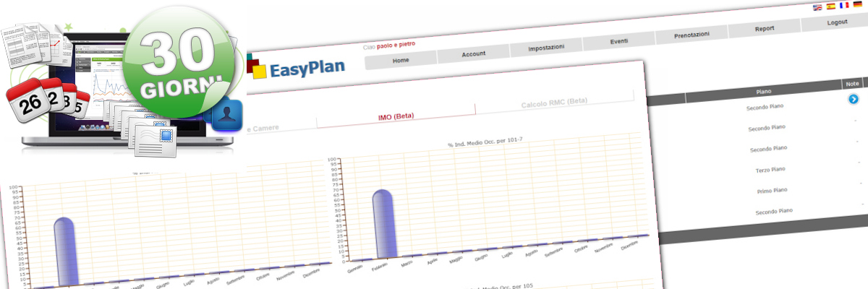The height and width of the screenshot is (289, 868).
Task: Choose the German flag language
Action: click(857, 4)
